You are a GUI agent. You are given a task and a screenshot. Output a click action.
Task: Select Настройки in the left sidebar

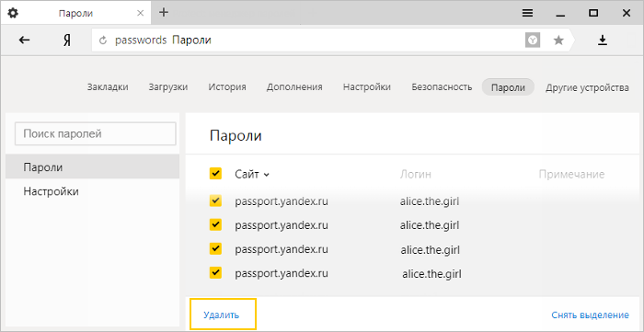[92, 191]
